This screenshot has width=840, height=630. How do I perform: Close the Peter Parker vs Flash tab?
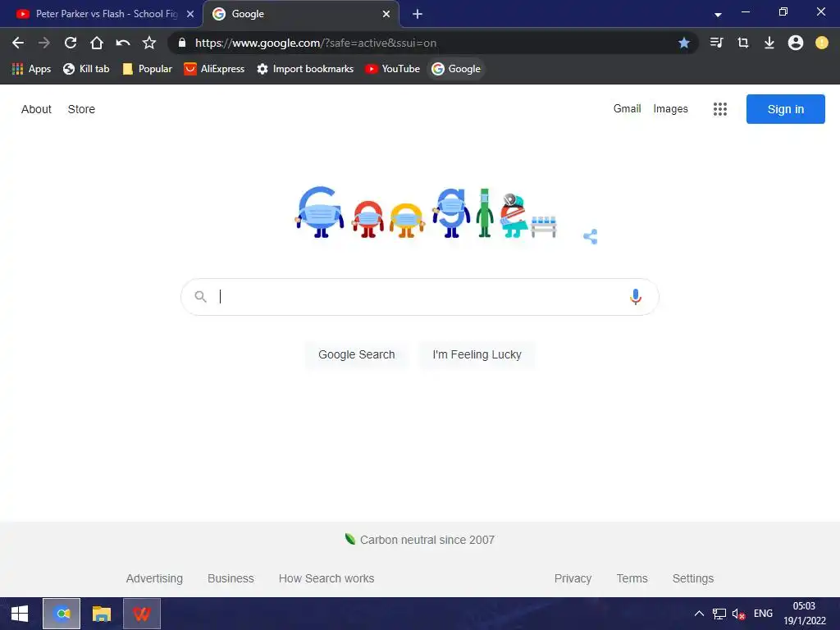click(190, 14)
